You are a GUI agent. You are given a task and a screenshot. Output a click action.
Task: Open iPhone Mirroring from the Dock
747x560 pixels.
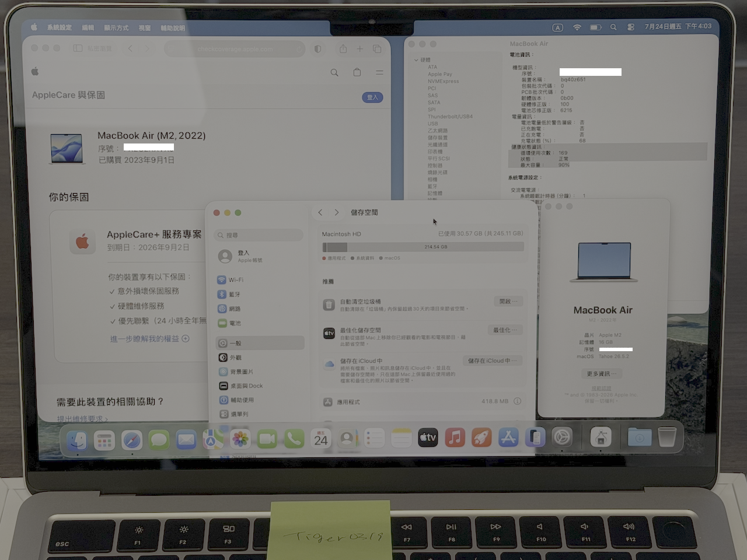coord(535,437)
